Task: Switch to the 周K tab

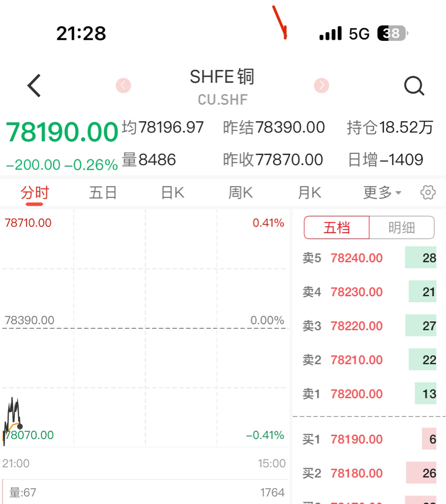Action: point(241,193)
